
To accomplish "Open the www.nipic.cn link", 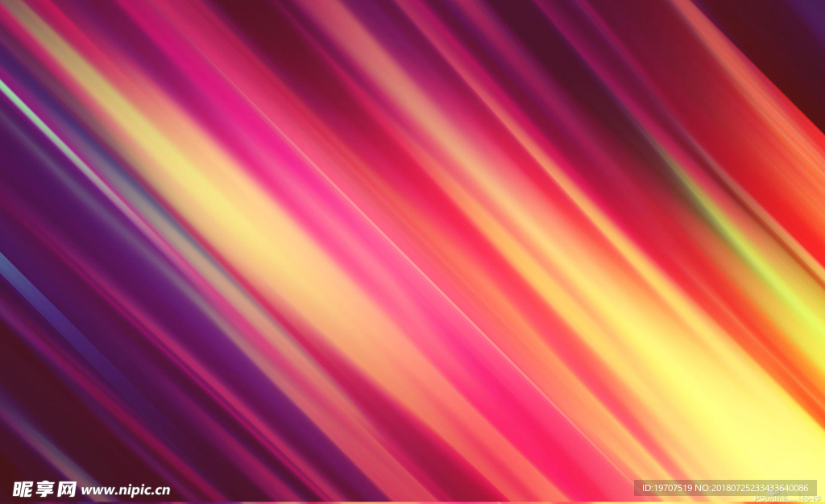I will tap(126, 490).
